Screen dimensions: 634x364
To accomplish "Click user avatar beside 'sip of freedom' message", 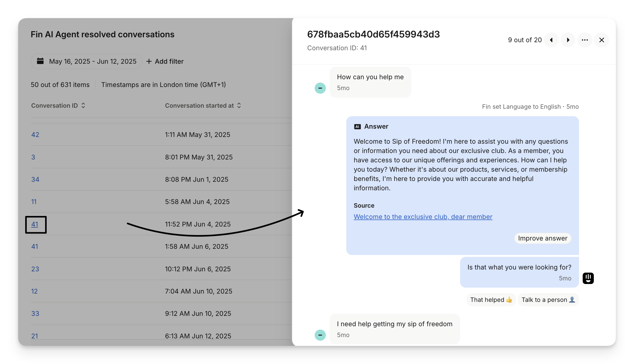I will [x=320, y=335].
